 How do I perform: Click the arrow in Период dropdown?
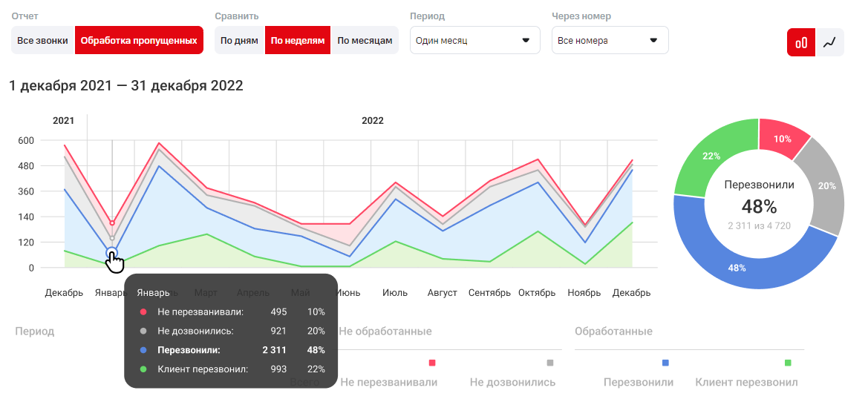click(x=526, y=41)
